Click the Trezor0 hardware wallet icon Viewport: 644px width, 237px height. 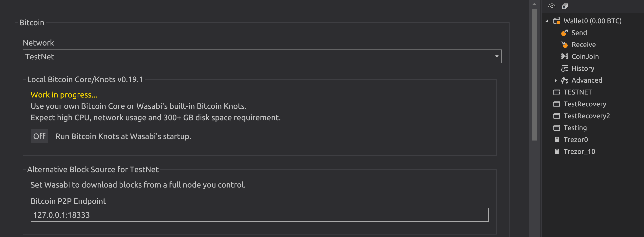point(557,140)
